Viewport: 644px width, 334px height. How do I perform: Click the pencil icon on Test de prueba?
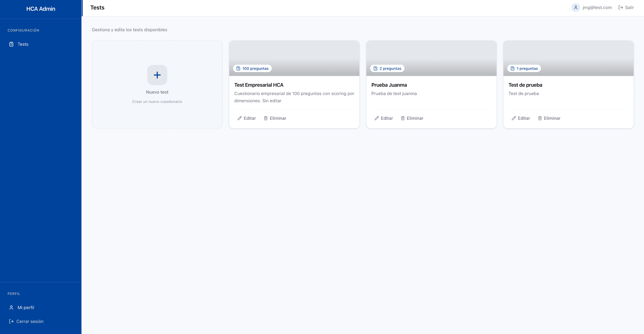point(514,118)
